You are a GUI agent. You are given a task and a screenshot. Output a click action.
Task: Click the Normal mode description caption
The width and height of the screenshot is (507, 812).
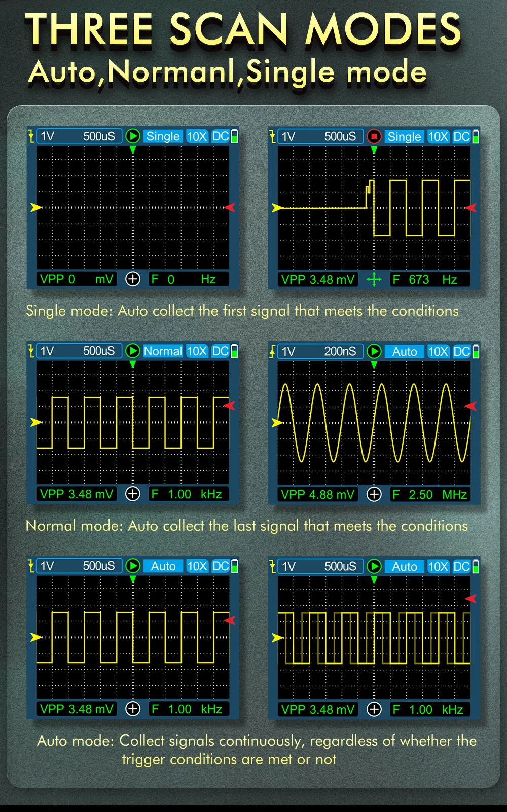[x=247, y=526]
